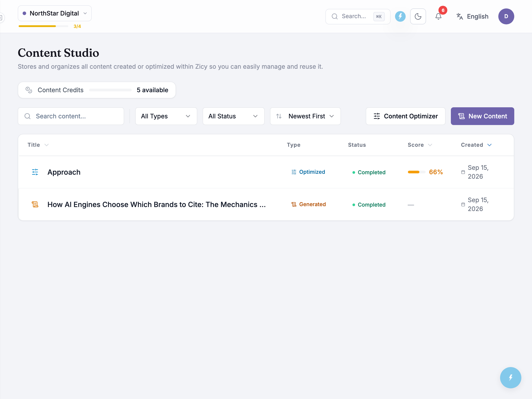Open user avatar D menu

click(506, 16)
